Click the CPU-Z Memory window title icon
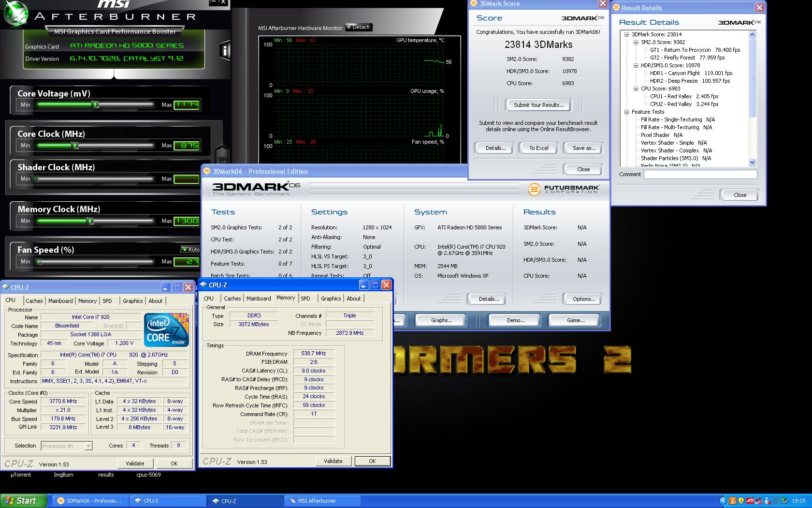The image size is (812, 508). [203, 285]
